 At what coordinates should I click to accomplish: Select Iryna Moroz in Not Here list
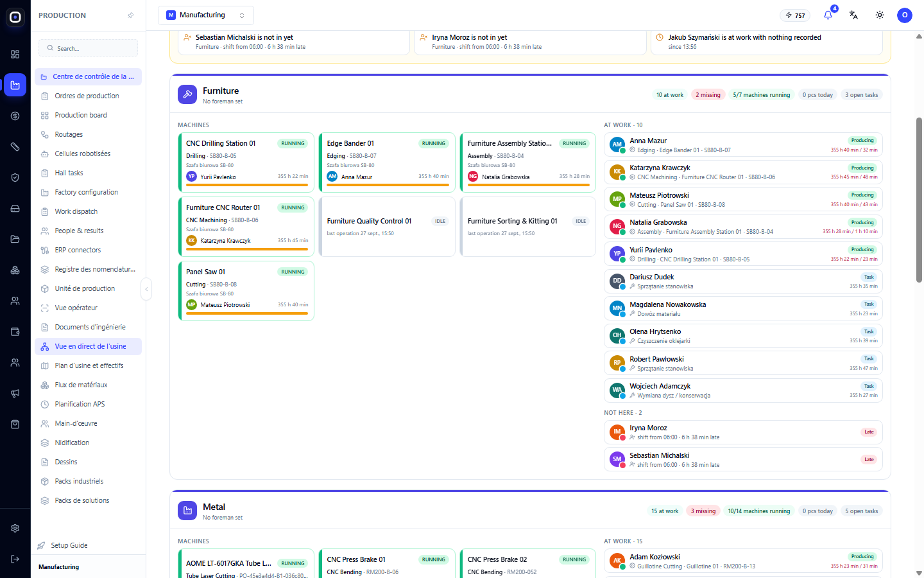[x=743, y=432]
